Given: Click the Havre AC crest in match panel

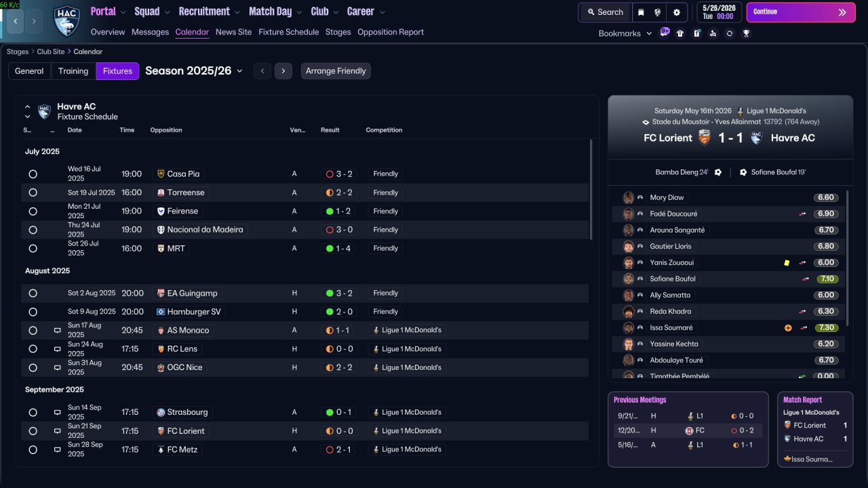Looking at the screenshot, I should coord(757,138).
